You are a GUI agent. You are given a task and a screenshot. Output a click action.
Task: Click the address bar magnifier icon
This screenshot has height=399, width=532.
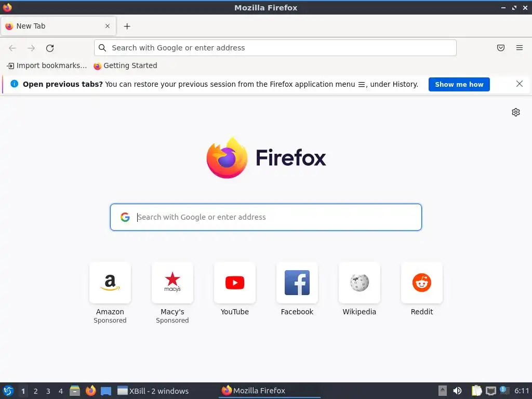pyautogui.click(x=102, y=48)
